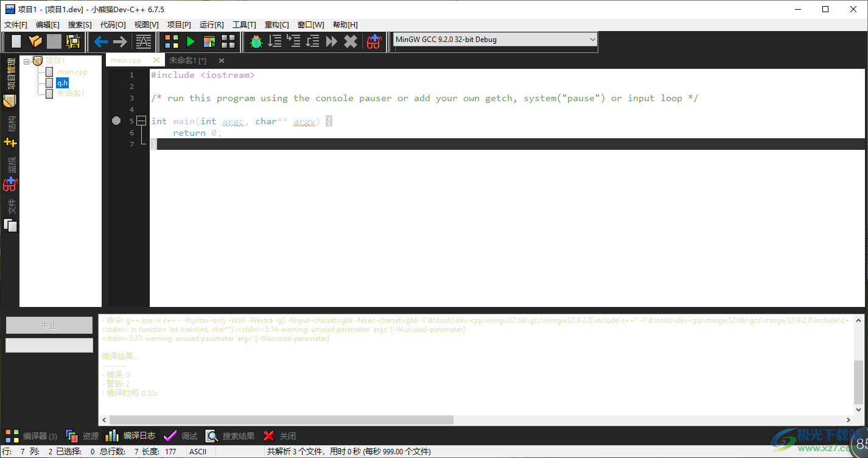Click the Stop execution X icon
Viewport: 868px width, 458px height.
tap(351, 41)
